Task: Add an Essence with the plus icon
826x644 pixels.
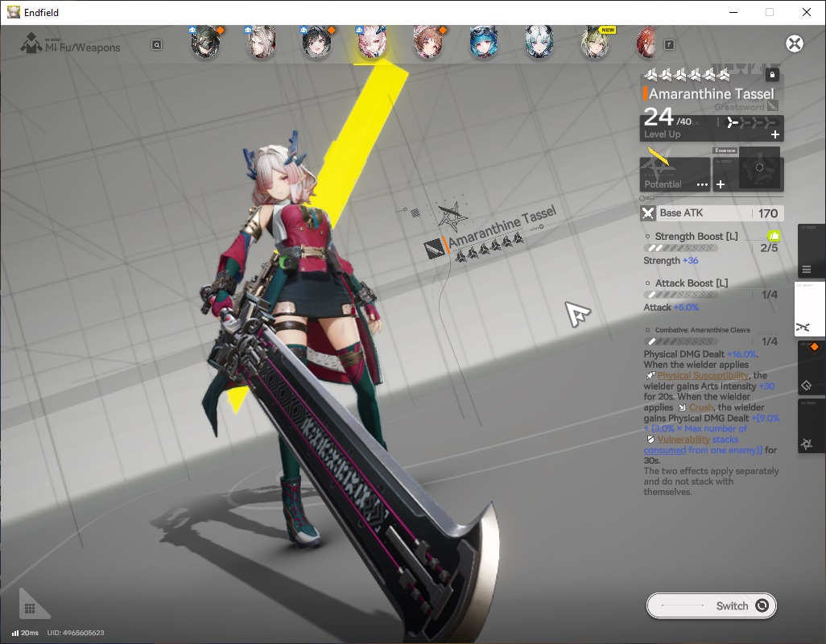Action: click(x=721, y=184)
